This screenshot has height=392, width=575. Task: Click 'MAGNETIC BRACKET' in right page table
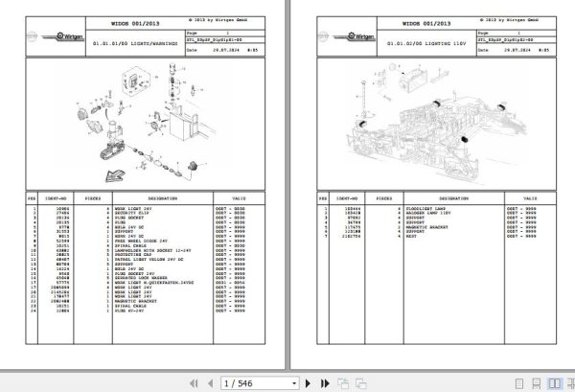click(426, 227)
